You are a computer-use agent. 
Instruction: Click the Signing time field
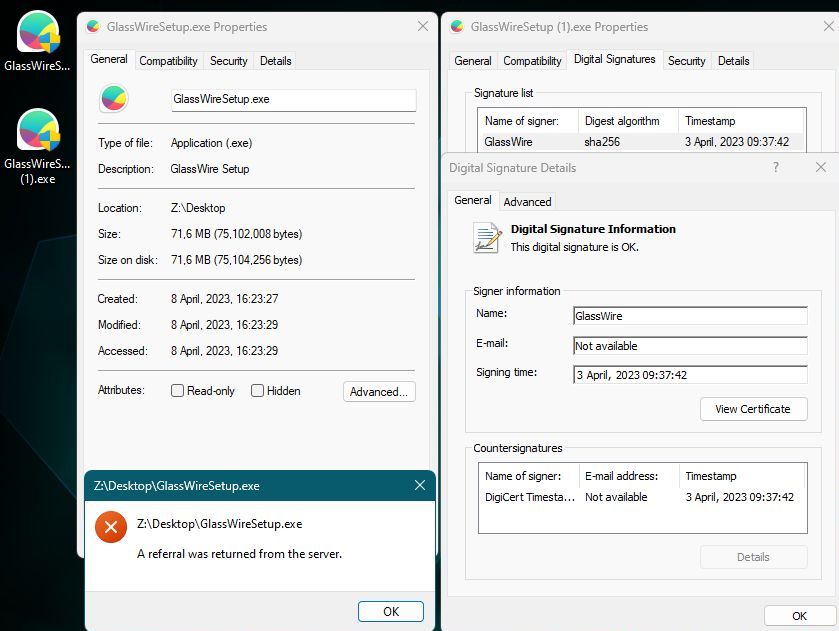[690, 375]
